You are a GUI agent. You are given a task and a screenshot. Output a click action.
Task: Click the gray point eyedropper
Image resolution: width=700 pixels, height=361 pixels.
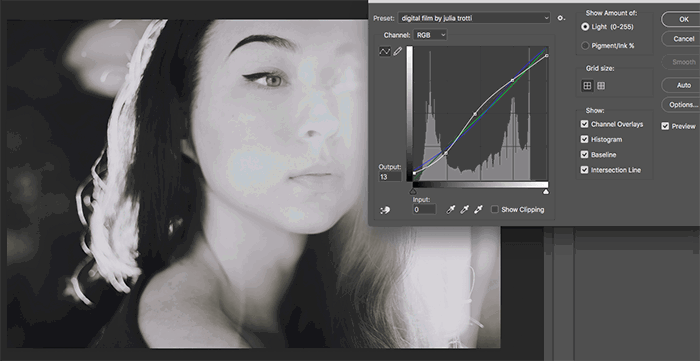click(x=464, y=209)
